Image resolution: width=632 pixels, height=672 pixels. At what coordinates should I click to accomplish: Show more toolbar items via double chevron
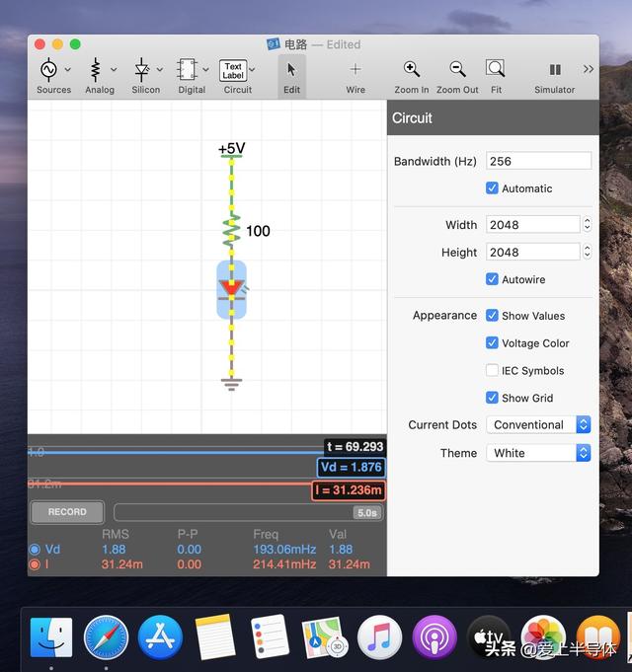click(589, 69)
